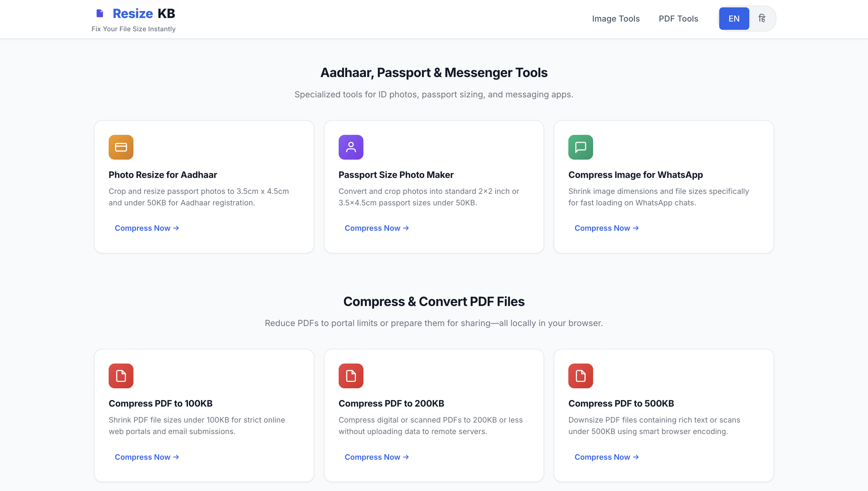This screenshot has width=868, height=491.
Task: Click the Fix Your File Size Instantly tagline
Action: coord(133,29)
